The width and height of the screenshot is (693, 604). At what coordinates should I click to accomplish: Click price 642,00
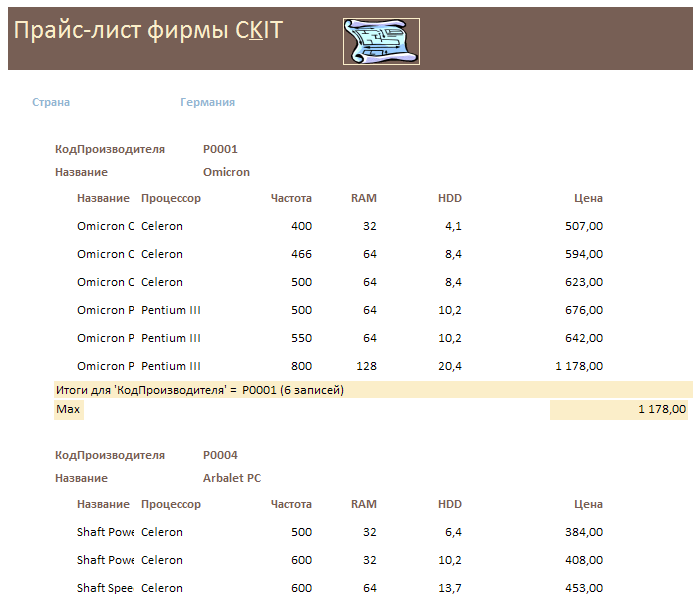click(584, 338)
